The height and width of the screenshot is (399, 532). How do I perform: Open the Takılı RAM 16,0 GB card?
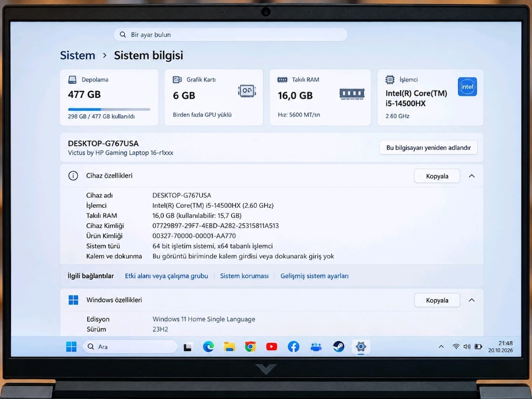(320, 97)
